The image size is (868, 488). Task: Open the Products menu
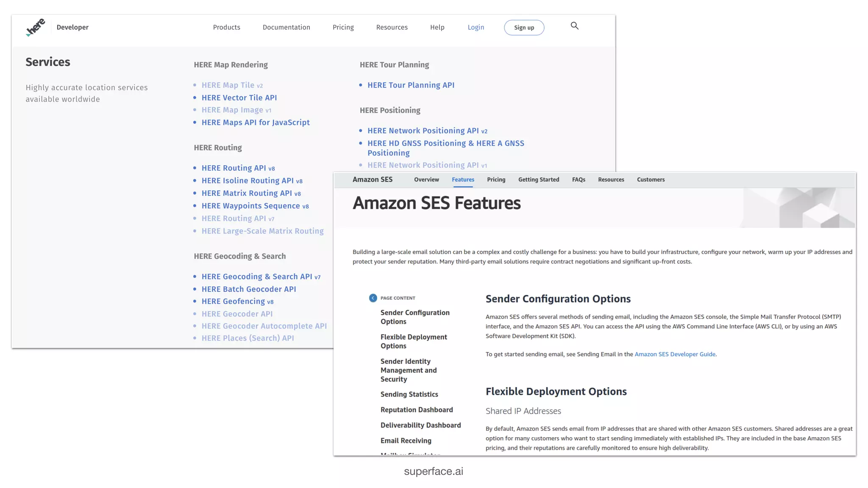point(226,27)
